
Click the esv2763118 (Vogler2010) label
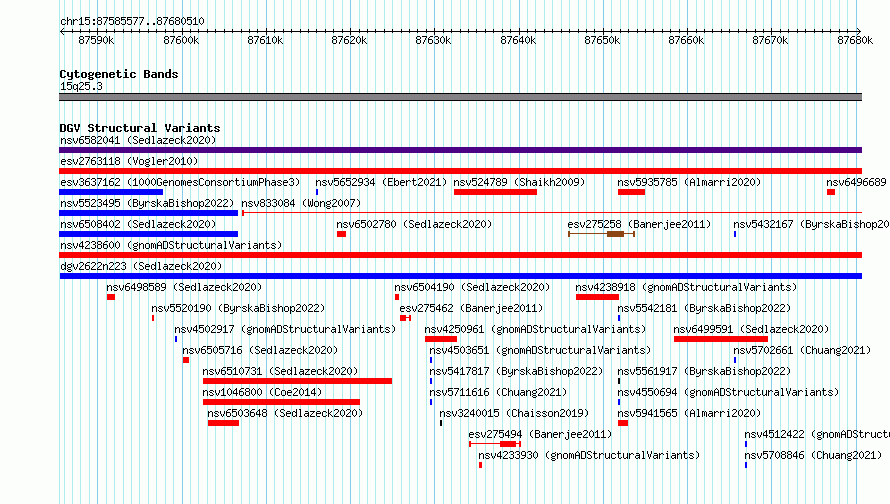coord(129,161)
